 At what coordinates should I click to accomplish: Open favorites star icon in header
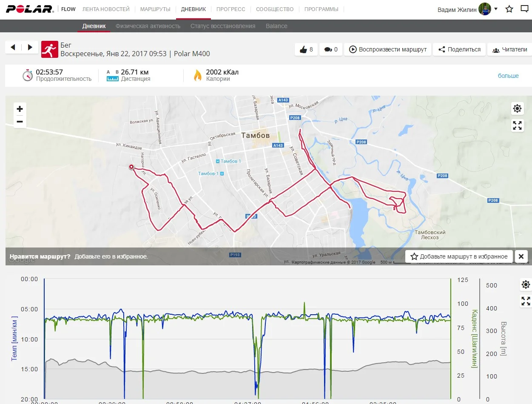coord(509,9)
